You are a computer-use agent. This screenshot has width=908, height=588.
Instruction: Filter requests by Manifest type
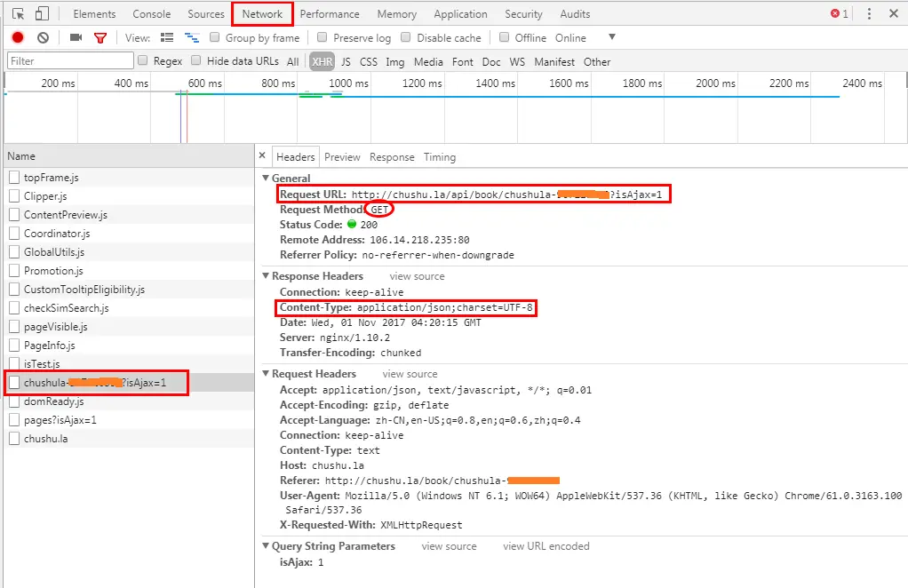tap(554, 61)
